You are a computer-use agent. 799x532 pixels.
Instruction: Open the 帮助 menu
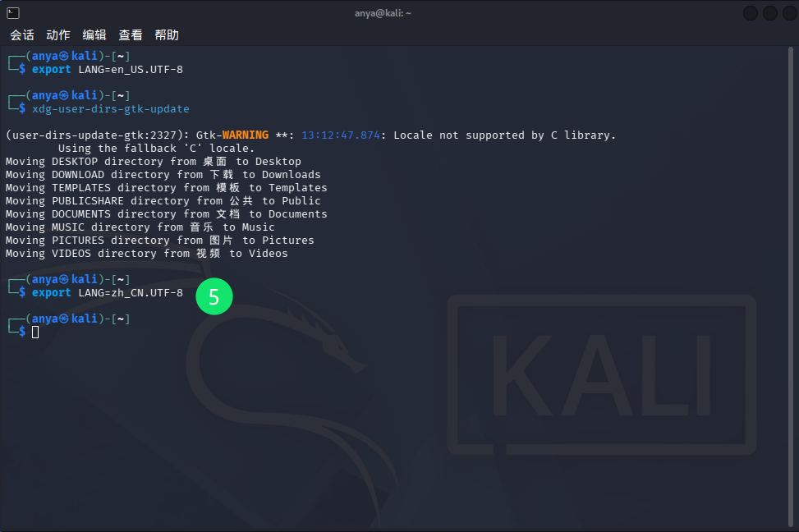(167, 34)
